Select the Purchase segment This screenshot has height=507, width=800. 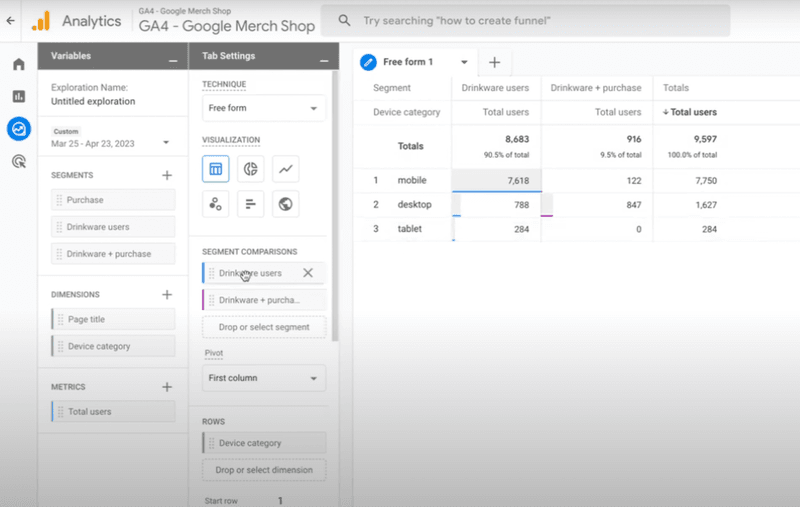113,200
